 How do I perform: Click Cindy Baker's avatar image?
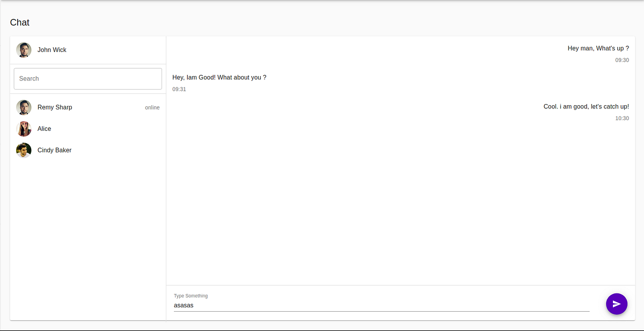[x=24, y=150]
